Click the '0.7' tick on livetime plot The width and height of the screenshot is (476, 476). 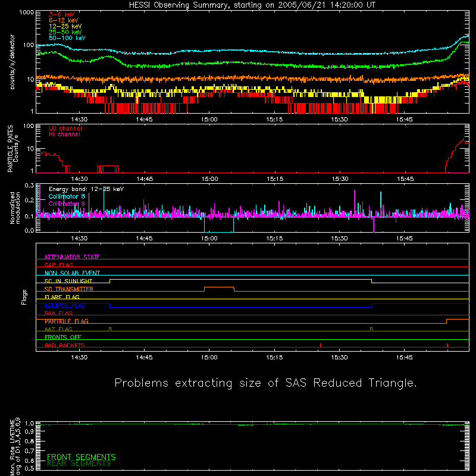pyautogui.click(x=29, y=451)
